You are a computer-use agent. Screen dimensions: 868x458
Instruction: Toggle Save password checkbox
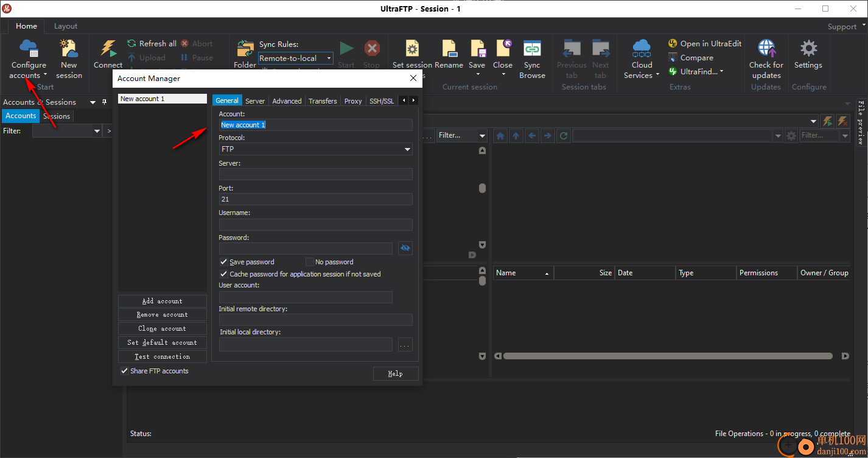click(223, 262)
